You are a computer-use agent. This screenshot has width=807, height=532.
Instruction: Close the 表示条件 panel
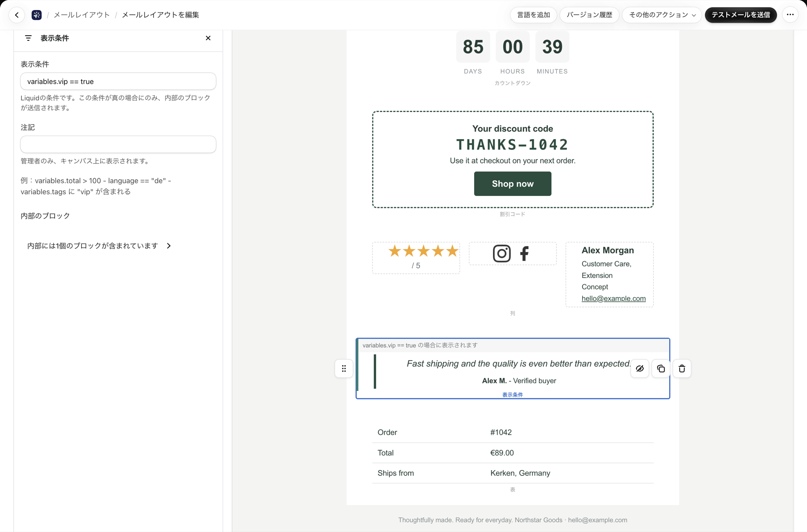point(208,38)
